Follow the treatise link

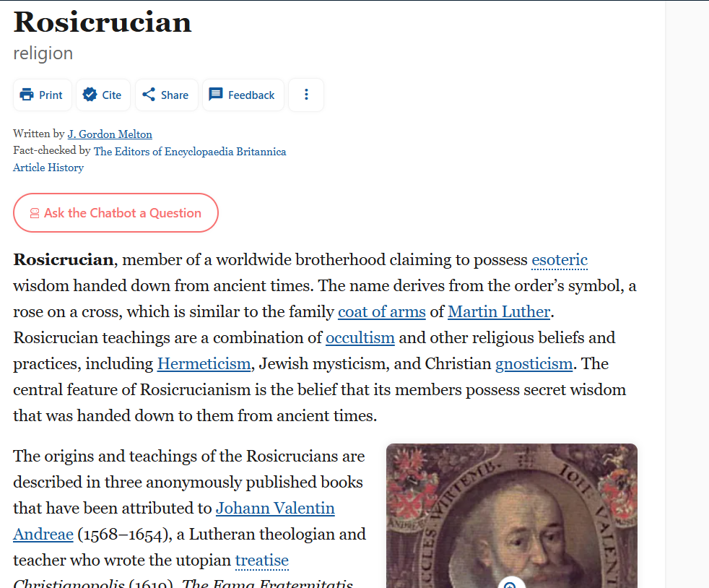click(262, 561)
